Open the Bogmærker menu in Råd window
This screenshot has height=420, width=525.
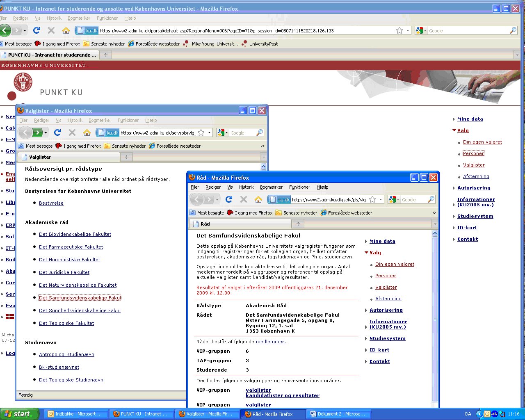(x=271, y=187)
